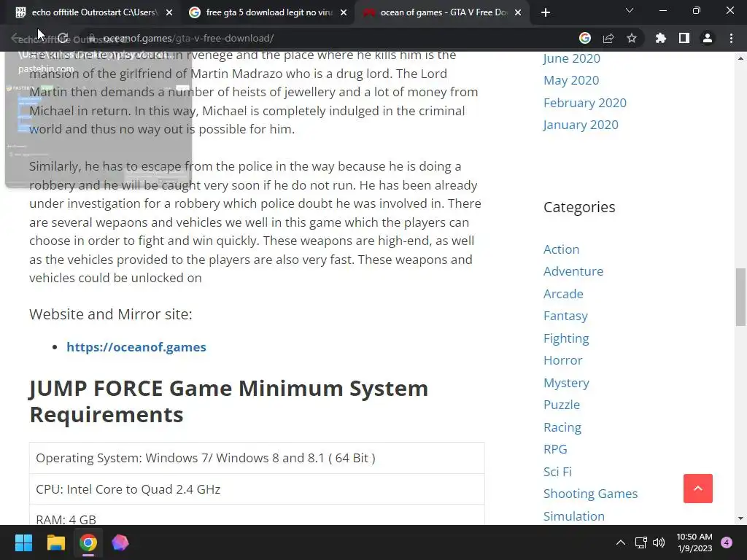Open File Explorer from the taskbar
747x560 pixels.
tap(55, 542)
